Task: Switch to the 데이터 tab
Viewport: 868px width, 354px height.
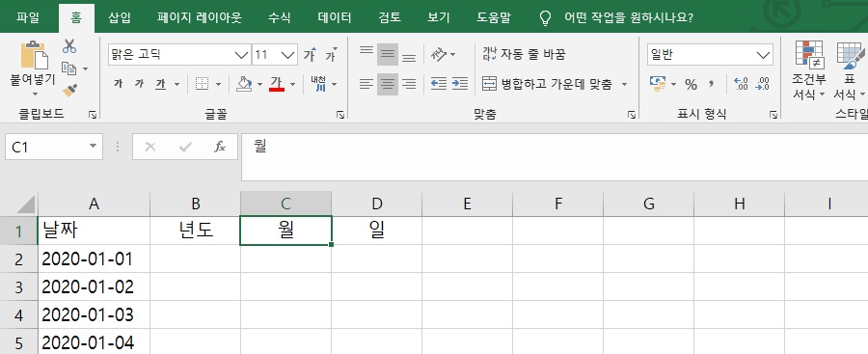Action: (335, 17)
